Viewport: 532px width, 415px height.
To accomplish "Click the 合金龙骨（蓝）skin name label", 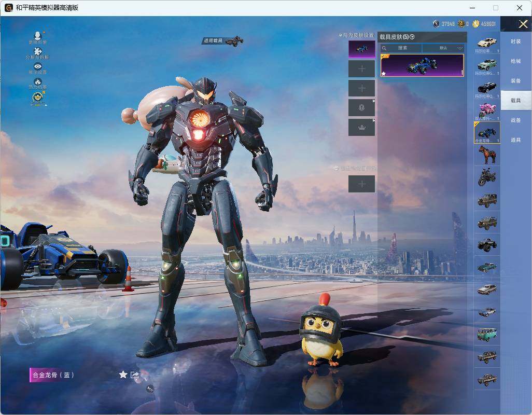I will coord(53,375).
